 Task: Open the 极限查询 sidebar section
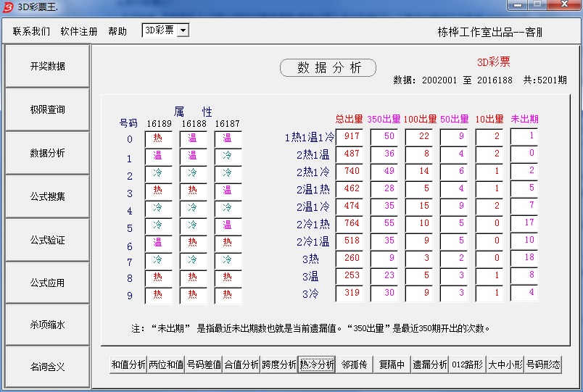47,109
